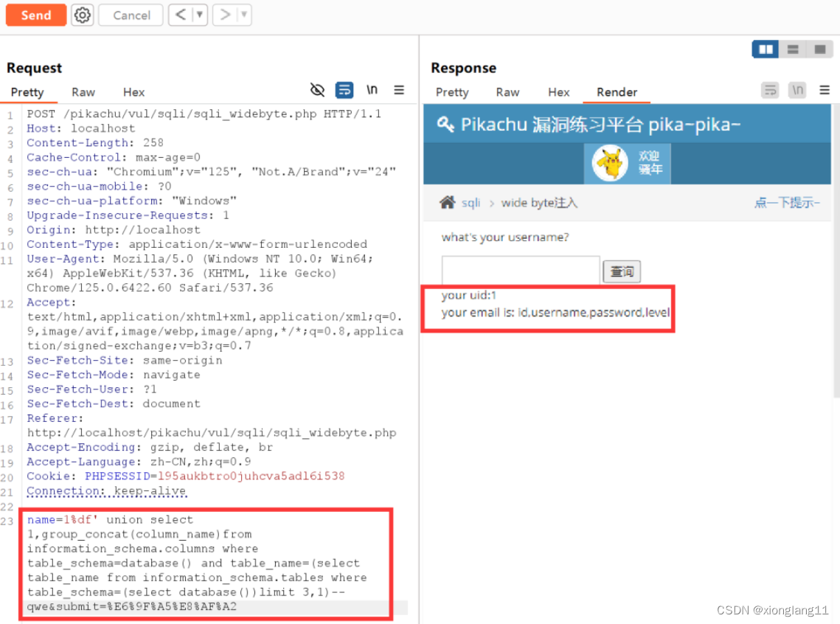Toggle word wrap icon in Response panel
Viewport: 840px width, 624px height.
pyautogui.click(x=770, y=90)
